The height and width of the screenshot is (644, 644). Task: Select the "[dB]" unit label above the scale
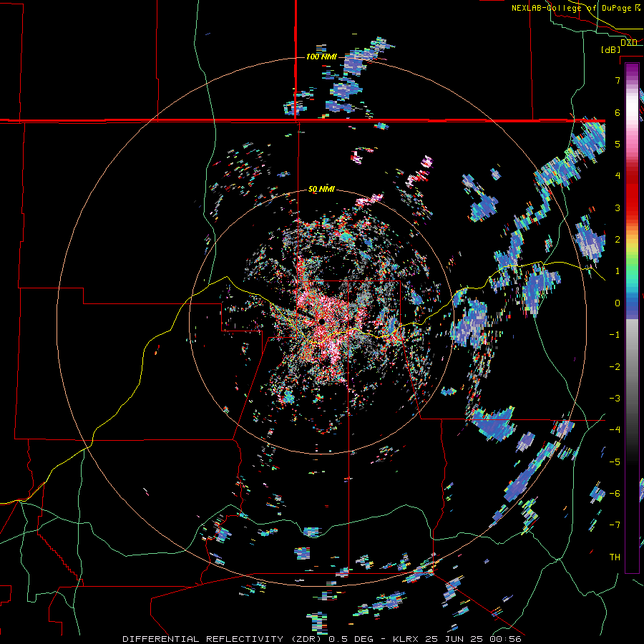pyautogui.click(x=611, y=50)
